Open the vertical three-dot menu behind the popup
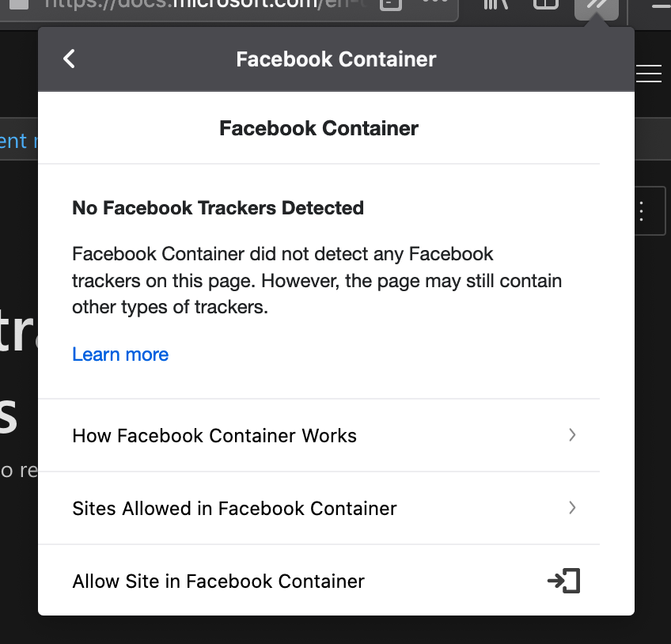The image size is (671, 644). coord(640,210)
